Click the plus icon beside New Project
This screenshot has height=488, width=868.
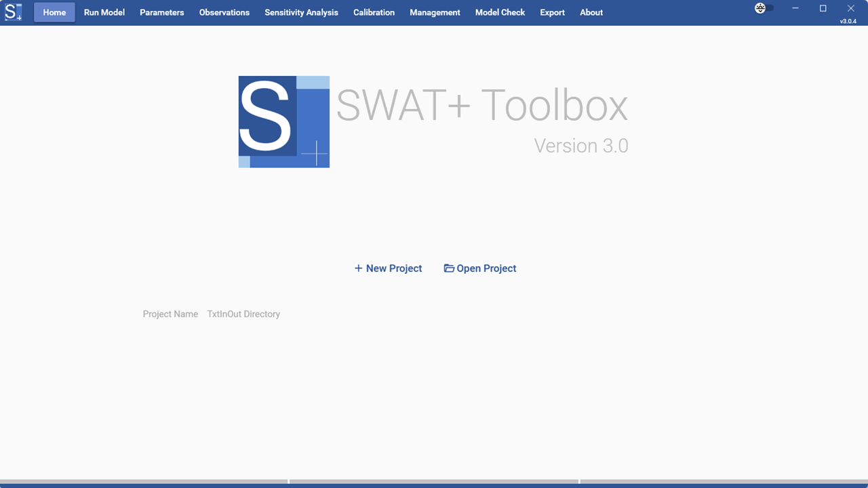click(358, 268)
